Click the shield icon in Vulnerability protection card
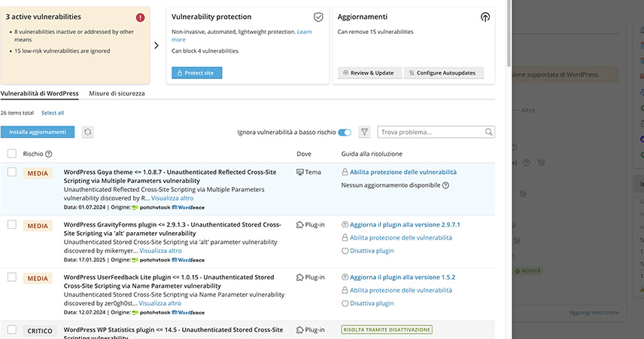This screenshot has width=644, height=339. click(x=318, y=17)
